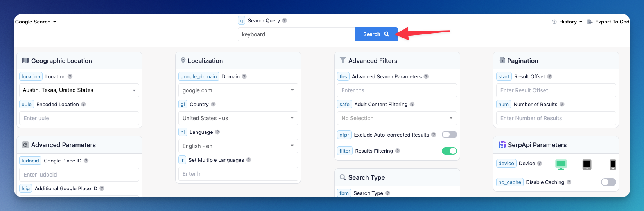Open the Country dropdown showing United States
Screen dimensions: 644x211
238,118
